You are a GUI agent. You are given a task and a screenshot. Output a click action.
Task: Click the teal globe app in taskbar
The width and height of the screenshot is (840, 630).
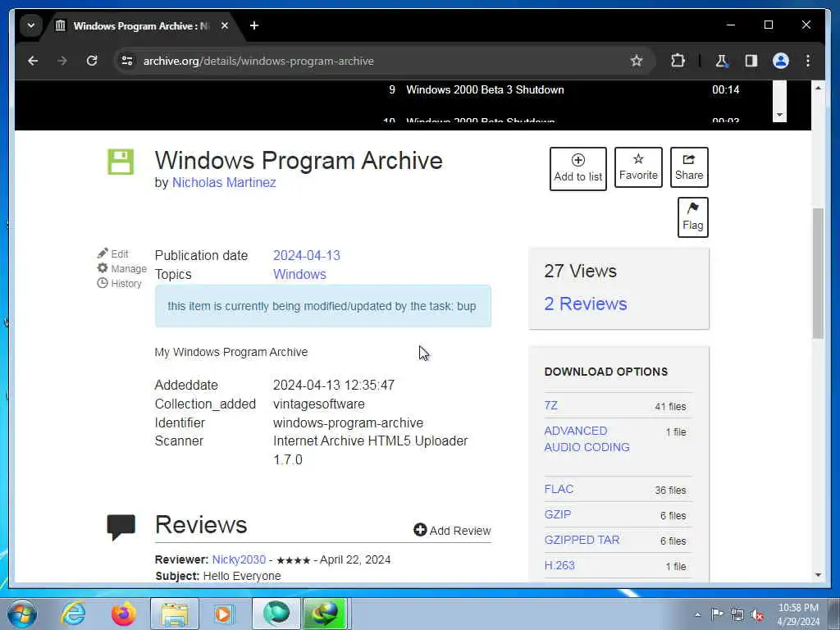[276, 614]
